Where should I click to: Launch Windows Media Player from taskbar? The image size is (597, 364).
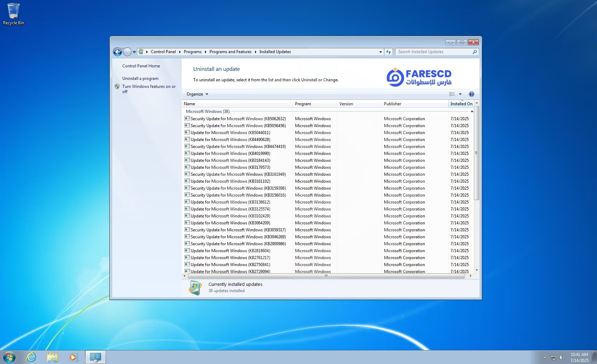tap(74, 357)
